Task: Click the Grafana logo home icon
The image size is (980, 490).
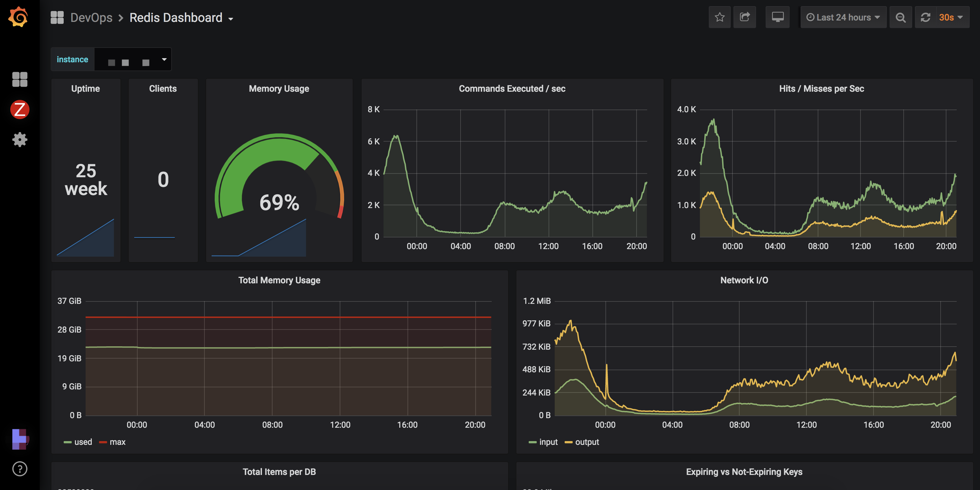Action: pos(18,17)
